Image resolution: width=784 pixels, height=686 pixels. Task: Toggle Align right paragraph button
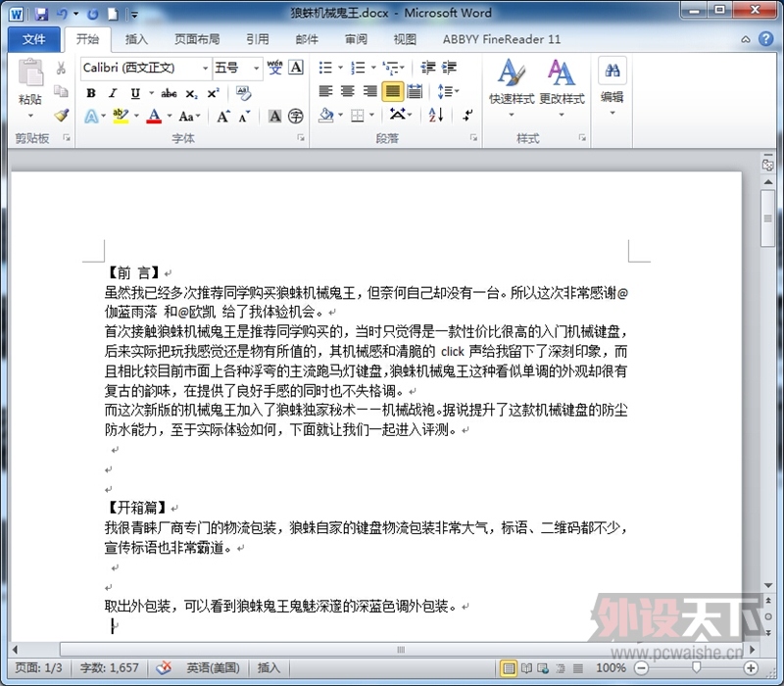coord(369,91)
